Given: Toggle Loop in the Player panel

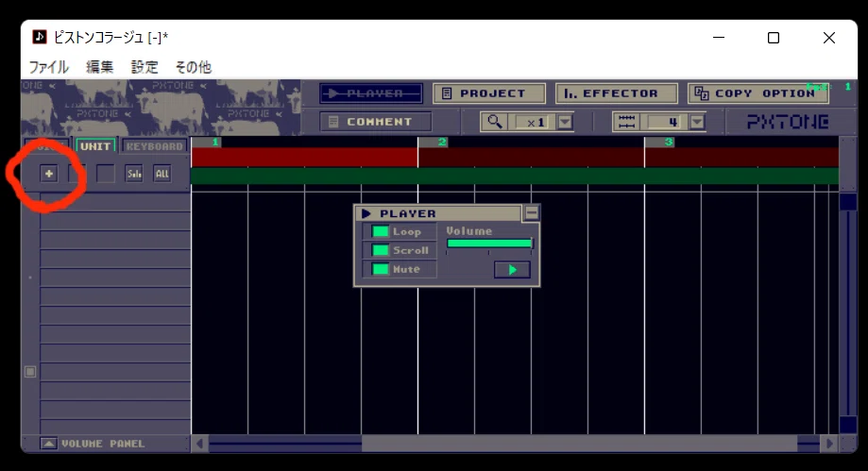Looking at the screenshot, I should (x=380, y=231).
